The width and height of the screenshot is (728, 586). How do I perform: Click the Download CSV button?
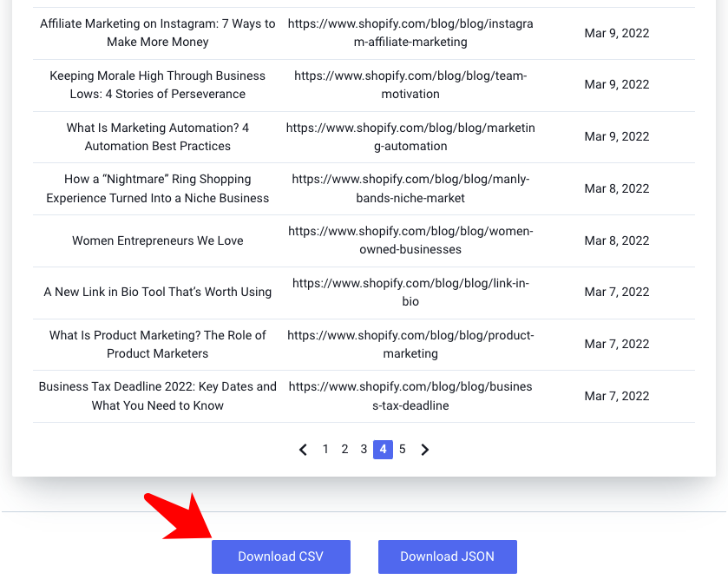tap(280, 556)
